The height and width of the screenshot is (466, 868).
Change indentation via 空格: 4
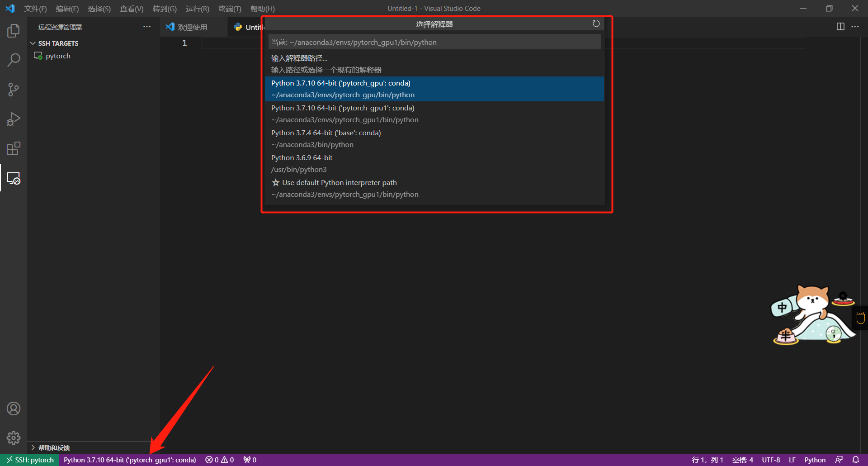pyautogui.click(x=742, y=460)
